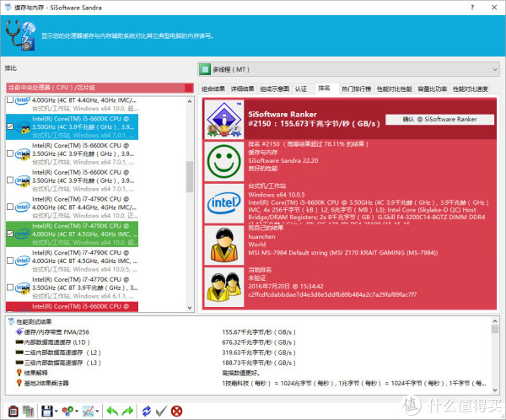Click the value 676.32千兆字节/秒 (GB/s)
Image resolution: width=506 pixels, height=420 pixels.
pyautogui.click(x=259, y=342)
